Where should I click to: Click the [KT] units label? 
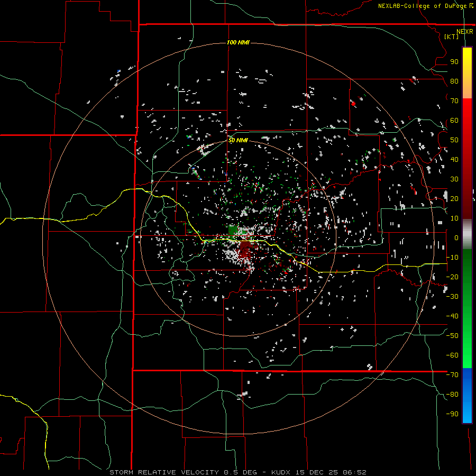pyautogui.click(x=452, y=37)
